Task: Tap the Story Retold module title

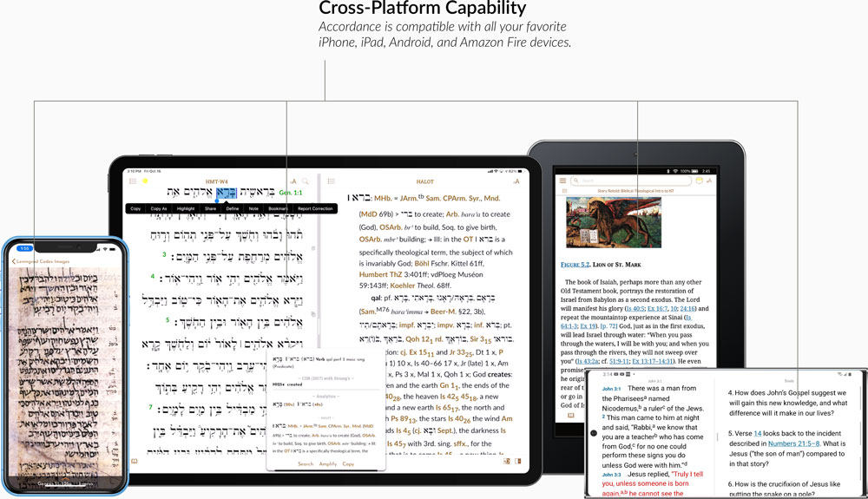Action: (x=635, y=191)
